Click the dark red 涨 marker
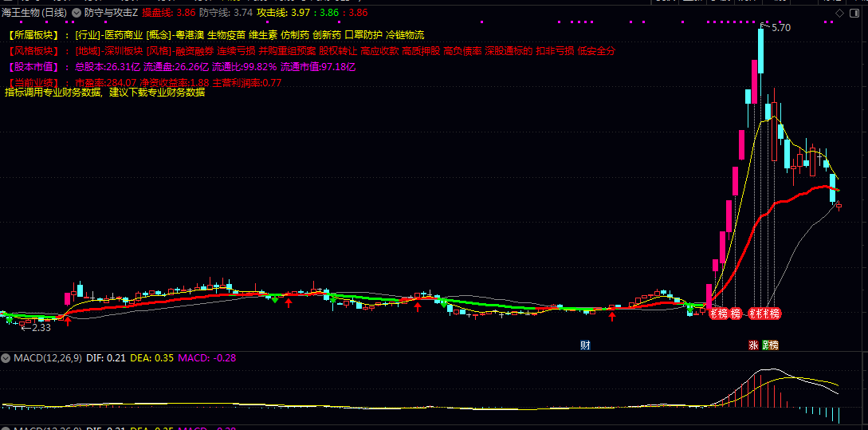868x430 pixels. pyautogui.click(x=753, y=345)
